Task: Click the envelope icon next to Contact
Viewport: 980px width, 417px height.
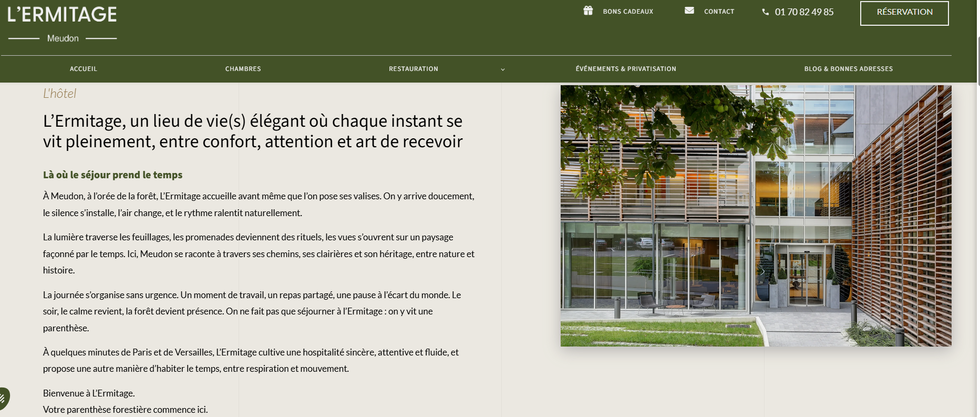Action: pos(689,11)
